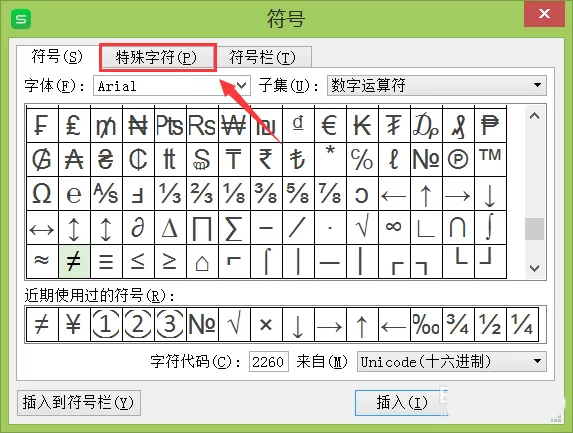573x433 pixels.
Task: Select the seven-eighths fraction symbol
Action: click(330, 194)
